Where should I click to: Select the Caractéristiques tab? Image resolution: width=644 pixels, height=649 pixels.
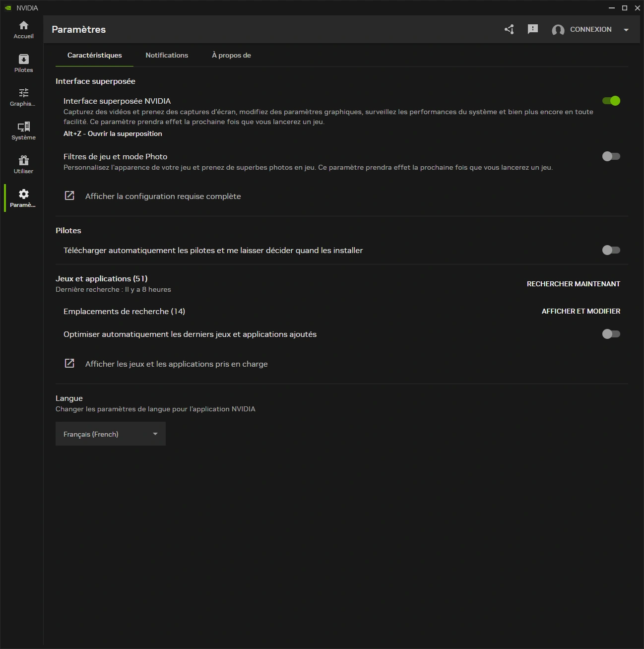[94, 55]
